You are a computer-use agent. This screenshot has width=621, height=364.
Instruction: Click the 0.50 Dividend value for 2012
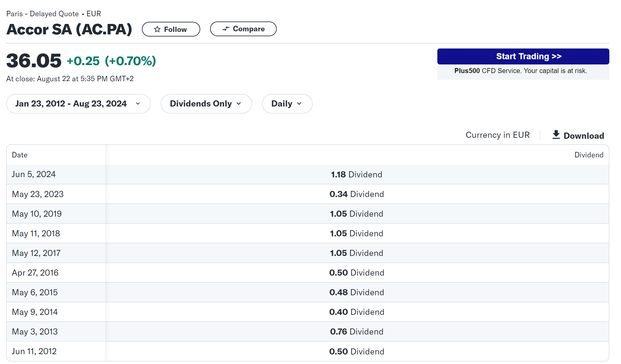[x=357, y=352]
